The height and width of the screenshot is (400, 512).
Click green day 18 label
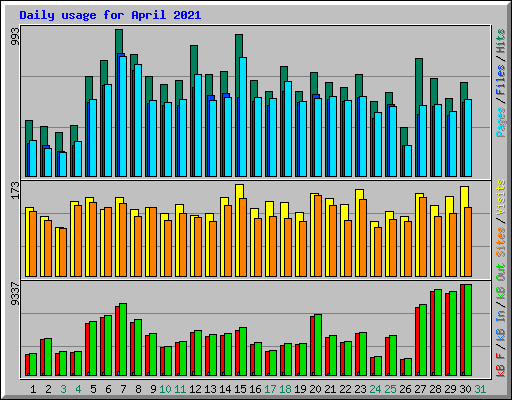(x=285, y=389)
